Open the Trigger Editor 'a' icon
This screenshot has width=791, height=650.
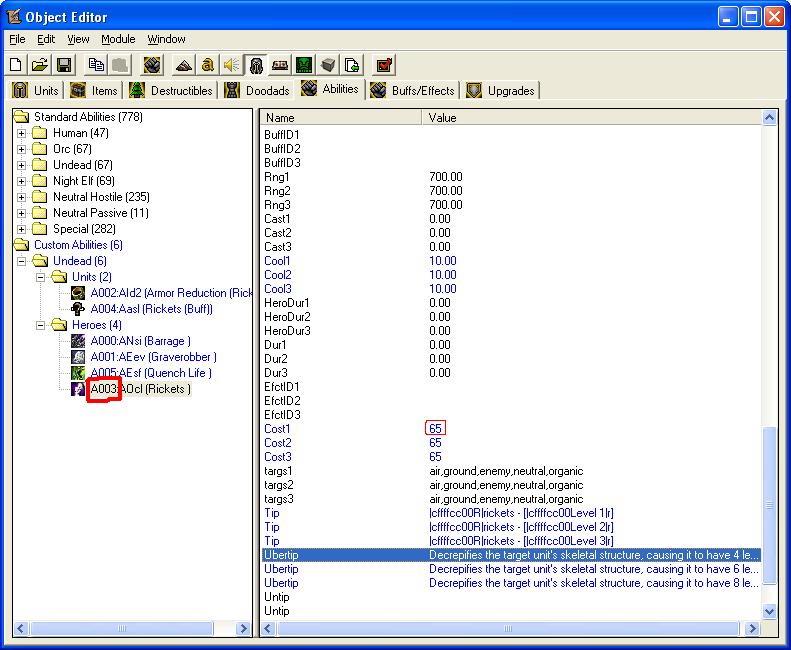[207, 65]
